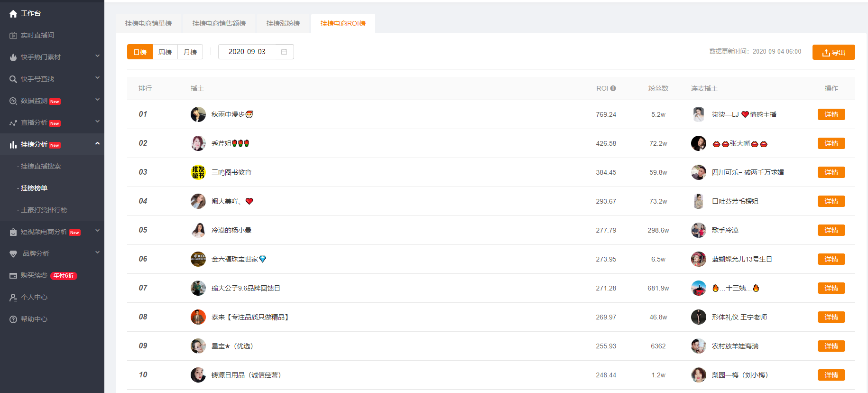Switch ranking to 日榜
The height and width of the screenshot is (393, 868).
140,52
